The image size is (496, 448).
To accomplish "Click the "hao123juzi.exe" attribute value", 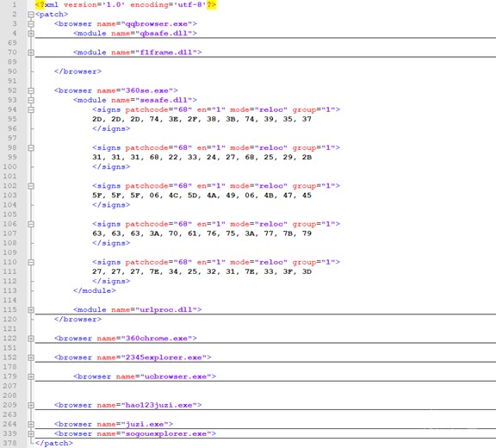I will pyautogui.click(x=159, y=405).
